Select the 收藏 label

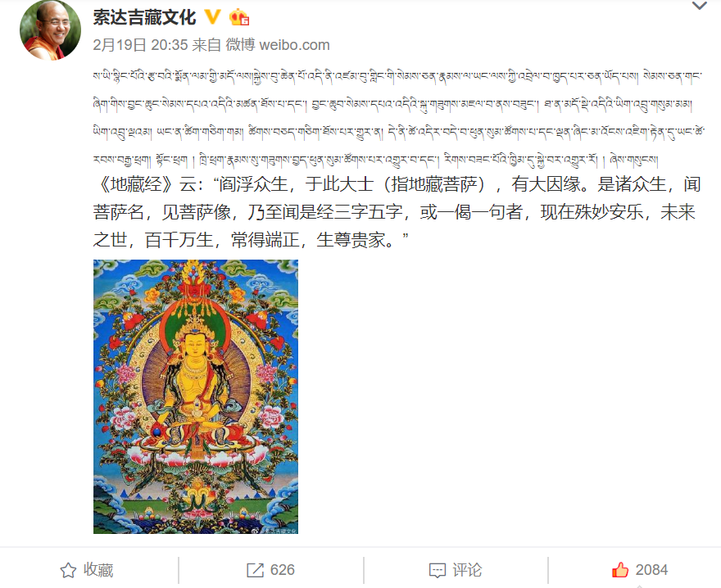click(x=98, y=570)
